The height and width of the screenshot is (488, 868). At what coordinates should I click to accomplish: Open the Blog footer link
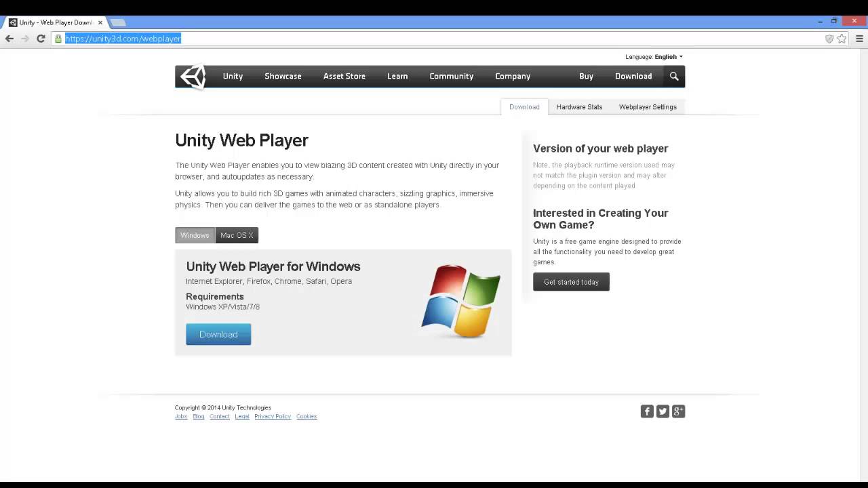tap(199, 416)
